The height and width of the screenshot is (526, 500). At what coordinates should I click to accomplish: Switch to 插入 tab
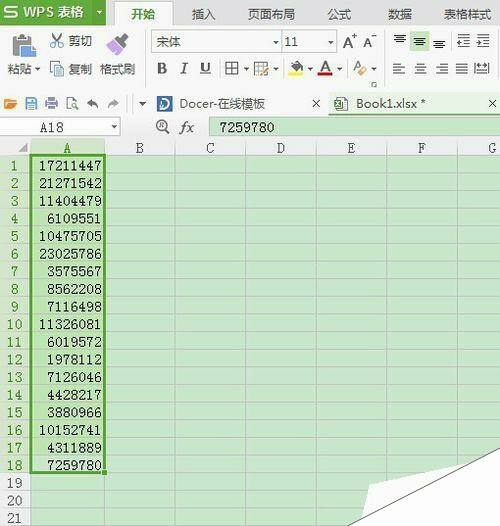point(203,14)
